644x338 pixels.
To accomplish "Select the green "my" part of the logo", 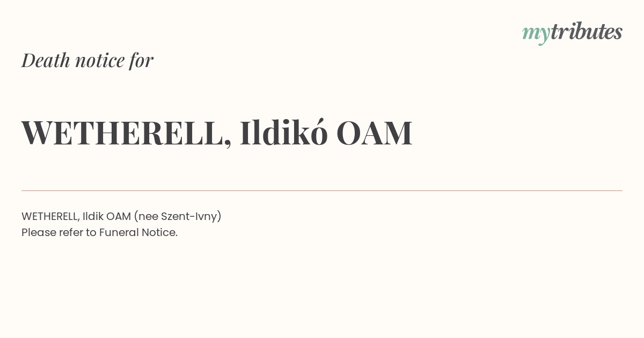I will pos(536,35).
